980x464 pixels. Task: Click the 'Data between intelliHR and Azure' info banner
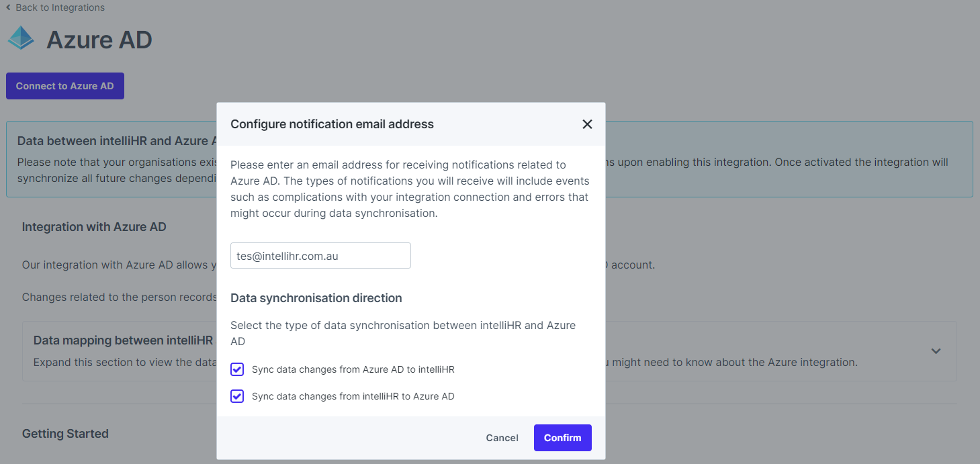click(x=114, y=141)
